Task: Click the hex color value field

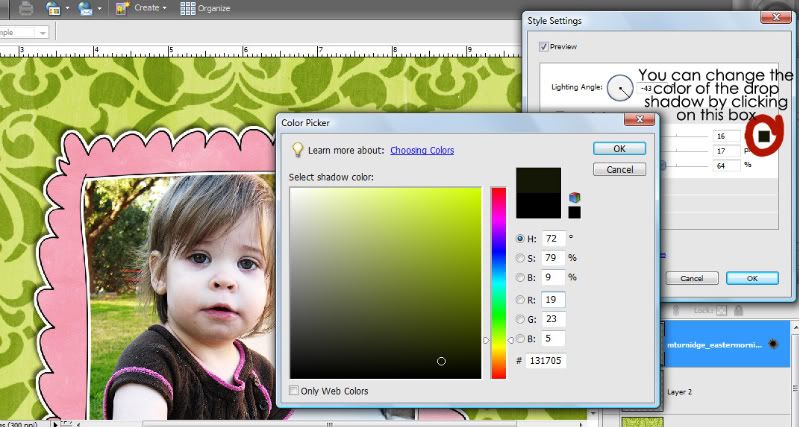Action: coord(545,360)
